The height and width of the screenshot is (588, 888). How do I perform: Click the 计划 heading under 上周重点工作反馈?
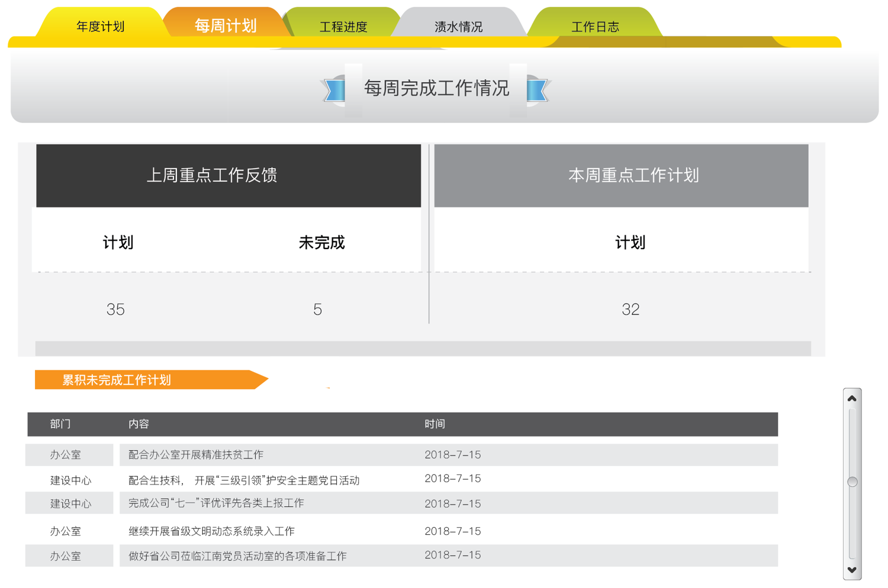118,243
